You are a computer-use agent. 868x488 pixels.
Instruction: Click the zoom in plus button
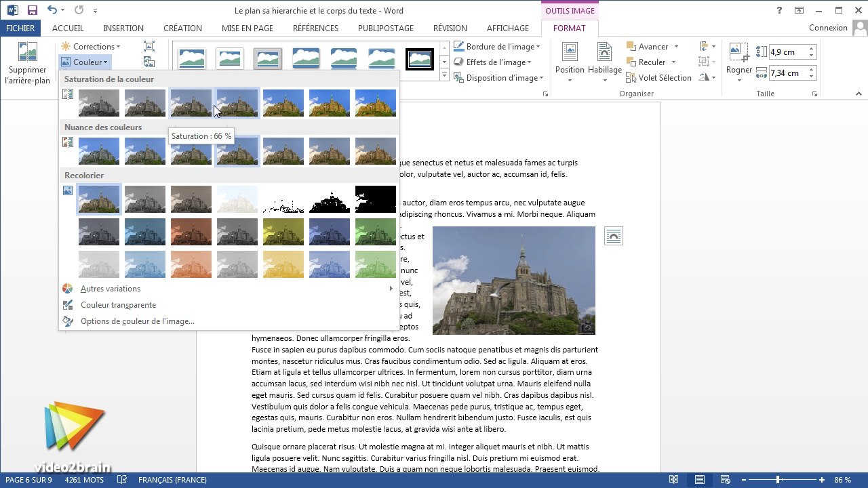821,480
